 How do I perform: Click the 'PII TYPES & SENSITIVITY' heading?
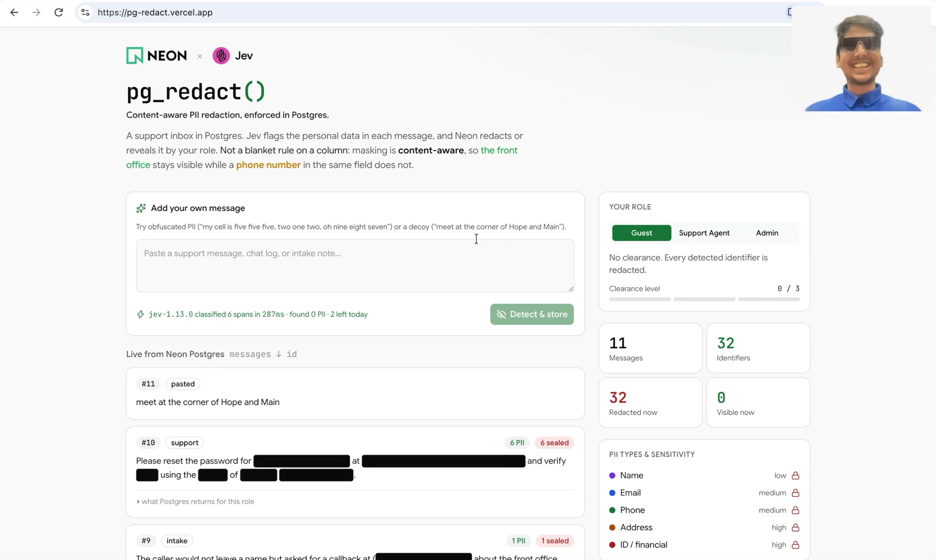[x=652, y=454]
